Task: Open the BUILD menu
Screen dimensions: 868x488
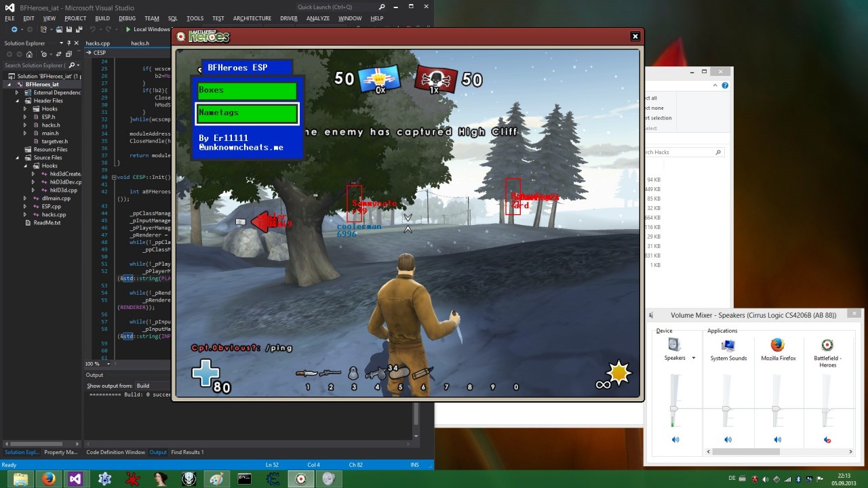Action: pos(102,18)
